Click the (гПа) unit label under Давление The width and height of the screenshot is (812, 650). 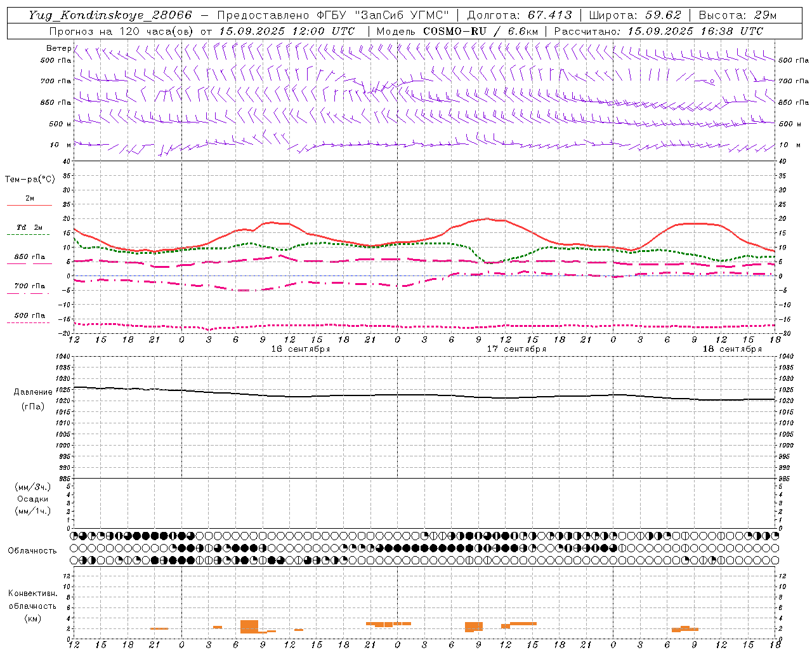(33, 407)
